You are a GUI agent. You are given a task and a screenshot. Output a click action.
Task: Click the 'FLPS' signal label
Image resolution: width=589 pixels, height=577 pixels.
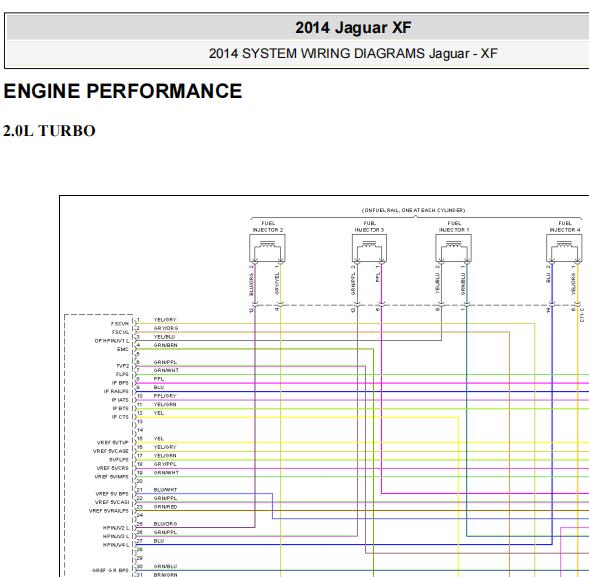[x=122, y=375]
